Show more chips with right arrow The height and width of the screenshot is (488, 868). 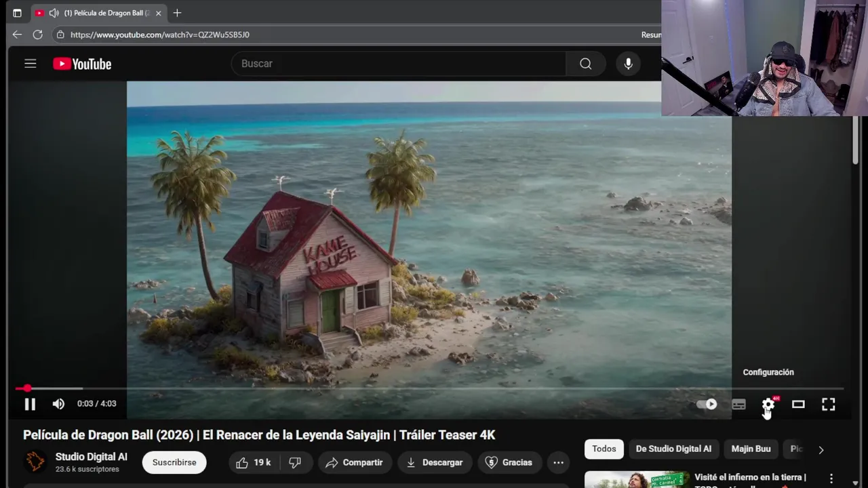(x=821, y=449)
